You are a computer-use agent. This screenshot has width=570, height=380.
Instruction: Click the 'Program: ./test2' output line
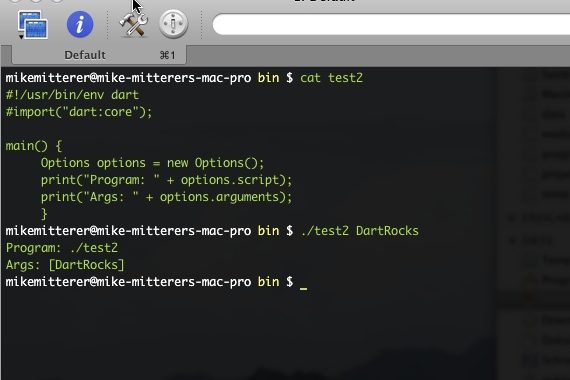click(x=62, y=248)
